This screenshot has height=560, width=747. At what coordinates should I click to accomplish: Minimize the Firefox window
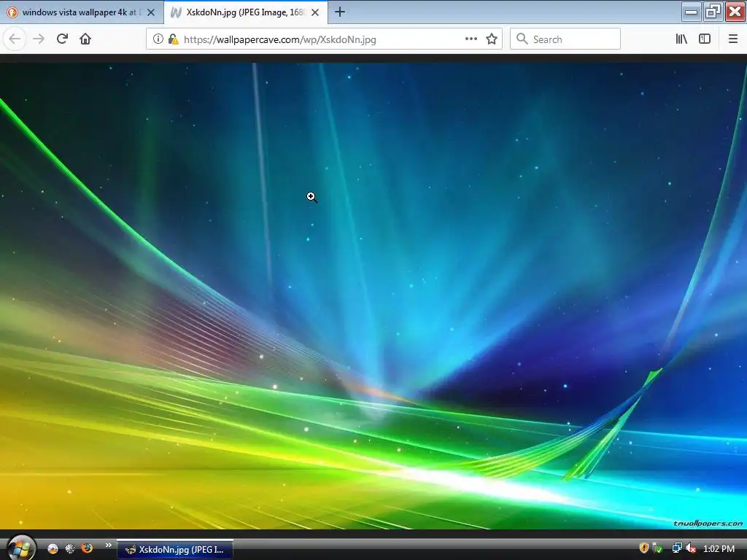click(x=692, y=12)
